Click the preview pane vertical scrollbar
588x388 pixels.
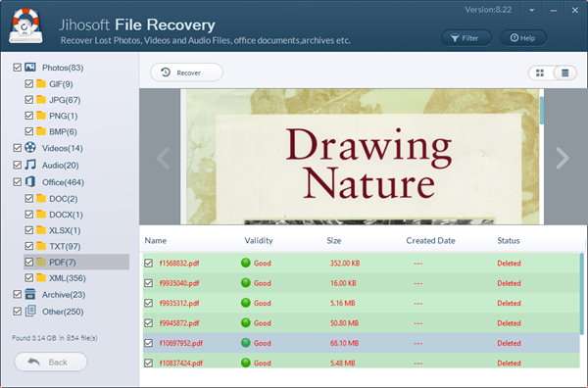pos(542,111)
